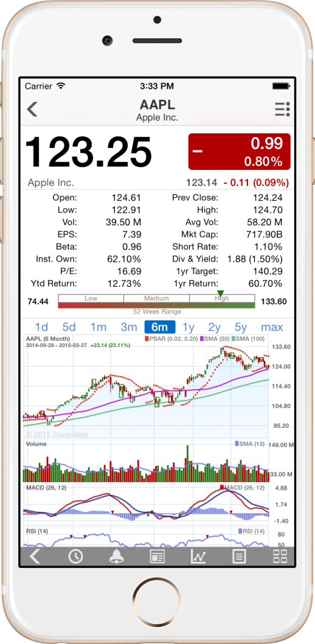Tap the 52 Week Range marker bar

coord(156,301)
